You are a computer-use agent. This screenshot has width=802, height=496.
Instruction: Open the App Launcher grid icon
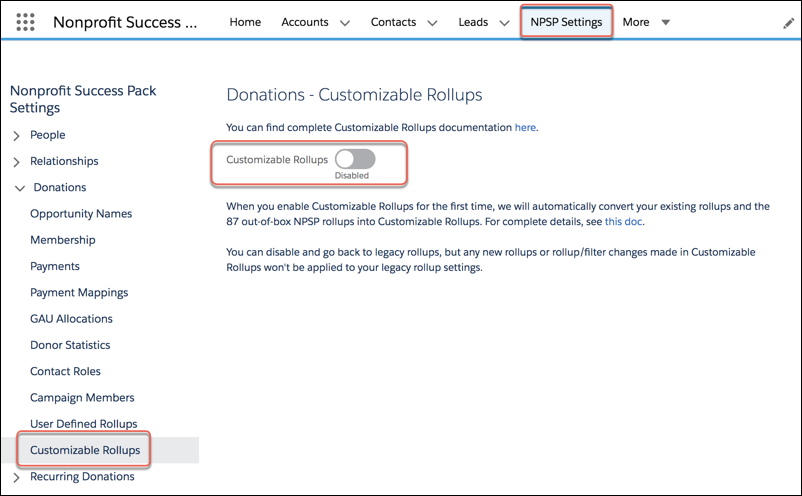(25, 22)
